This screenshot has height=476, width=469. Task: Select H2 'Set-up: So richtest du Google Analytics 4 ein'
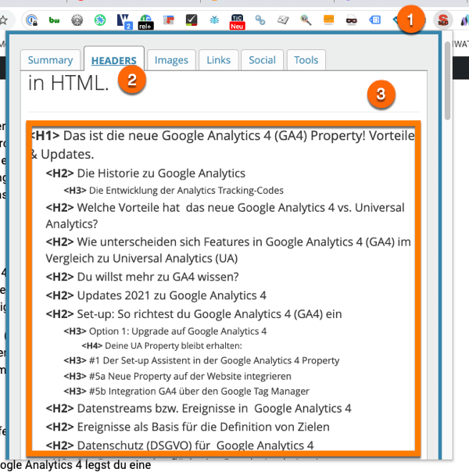tap(194, 314)
